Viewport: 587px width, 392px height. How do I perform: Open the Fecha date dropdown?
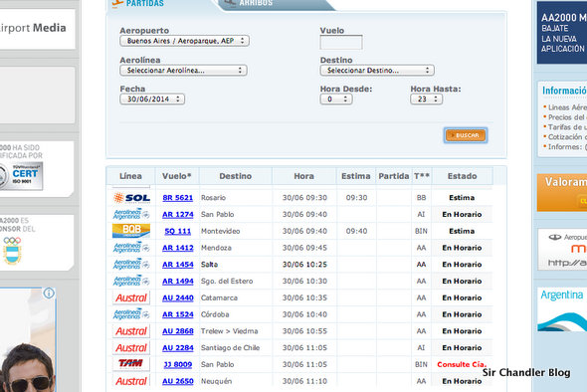coord(152,99)
